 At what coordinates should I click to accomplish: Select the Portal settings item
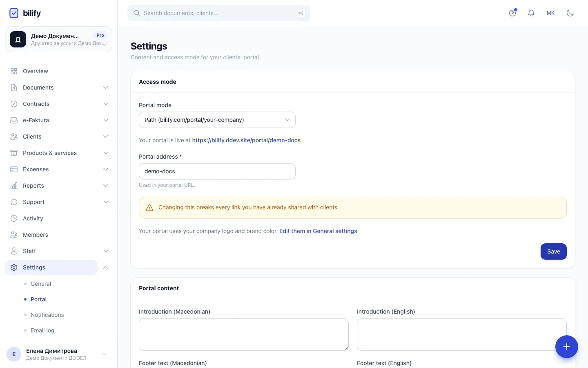click(x=39, y=299)
